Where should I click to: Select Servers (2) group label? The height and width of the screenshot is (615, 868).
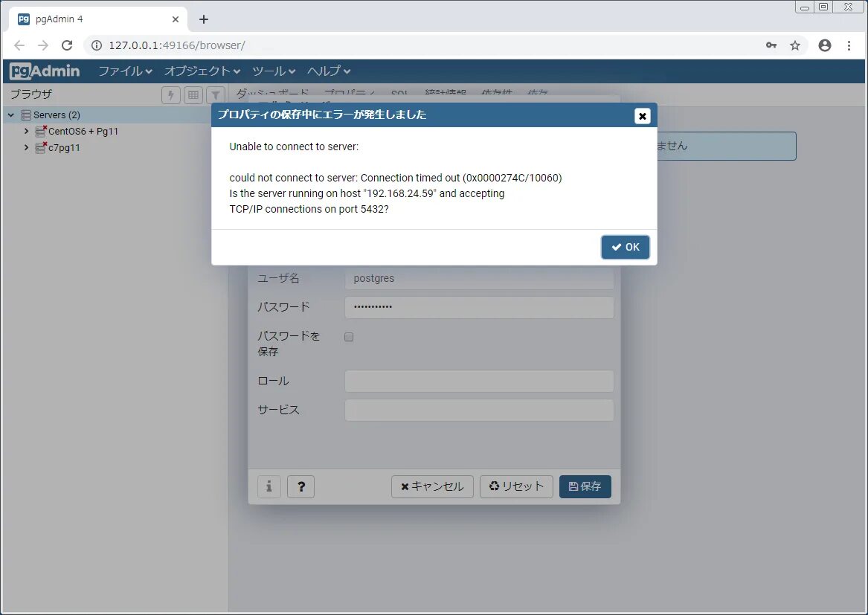(57, 115)
